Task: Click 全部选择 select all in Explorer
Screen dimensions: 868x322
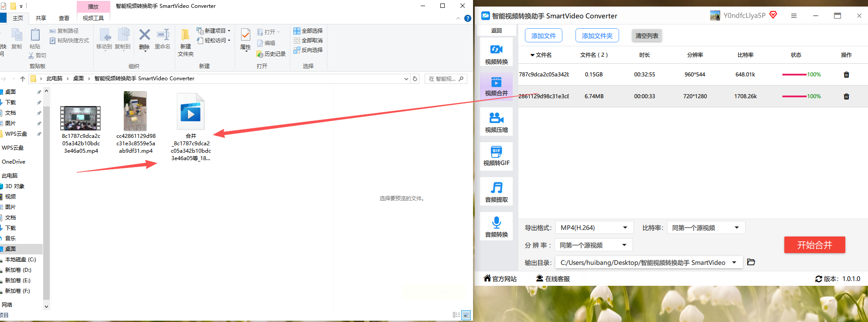Action: coord(308,31)
